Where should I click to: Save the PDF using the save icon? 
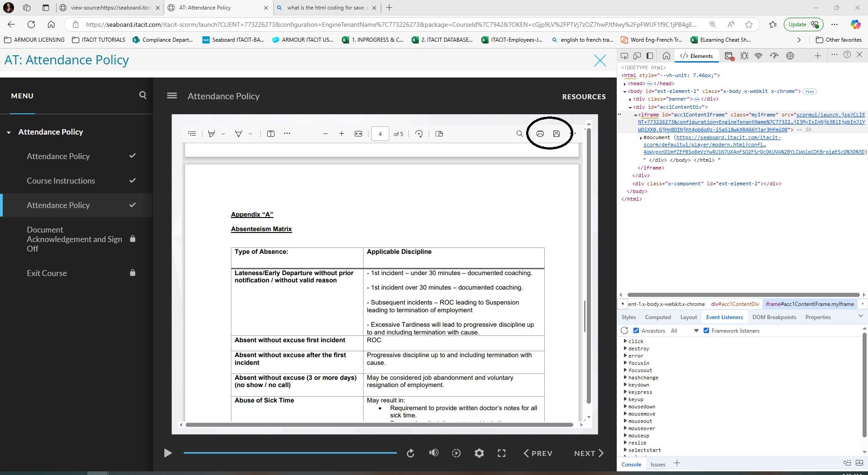tap(556, 134)
